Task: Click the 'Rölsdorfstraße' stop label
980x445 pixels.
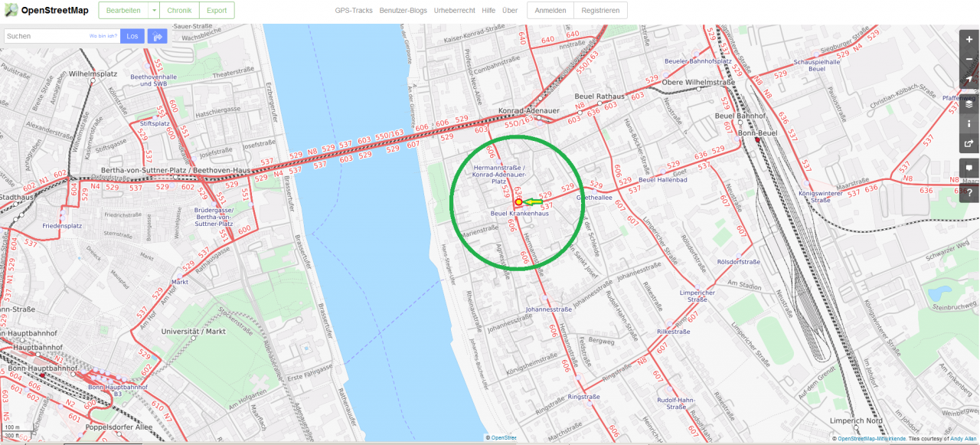Action: click(739, 262)
